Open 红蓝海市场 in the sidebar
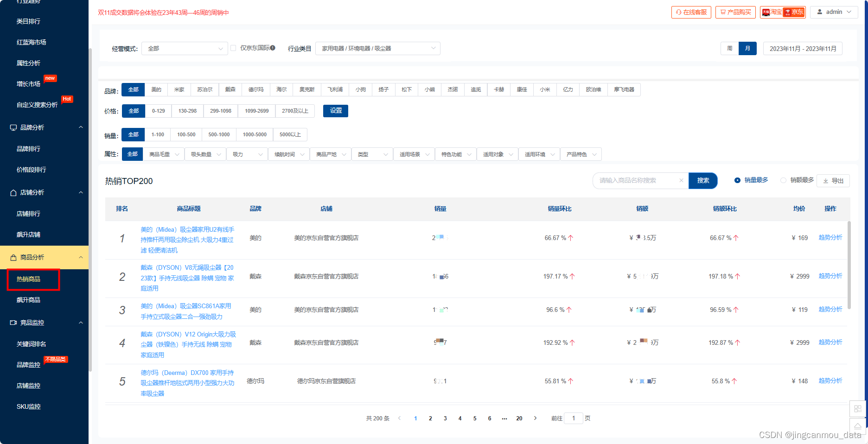Viewport: 868px width, 444px height. (x=31, y=42)
